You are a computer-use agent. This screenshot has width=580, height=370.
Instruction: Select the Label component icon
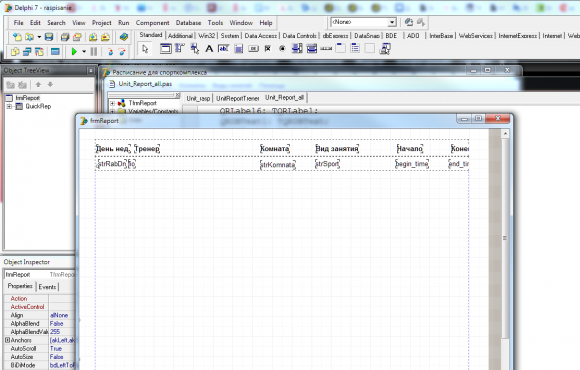tap(209, 48)
